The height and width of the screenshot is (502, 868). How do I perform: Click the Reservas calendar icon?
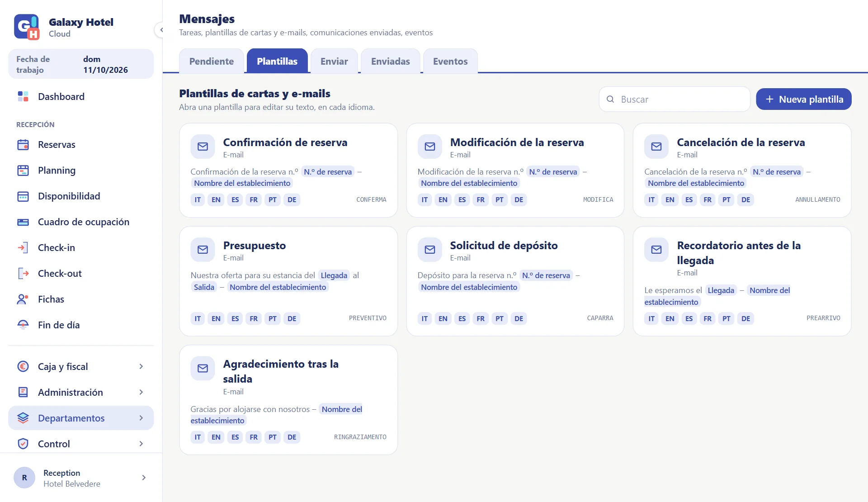click(23, 145)
